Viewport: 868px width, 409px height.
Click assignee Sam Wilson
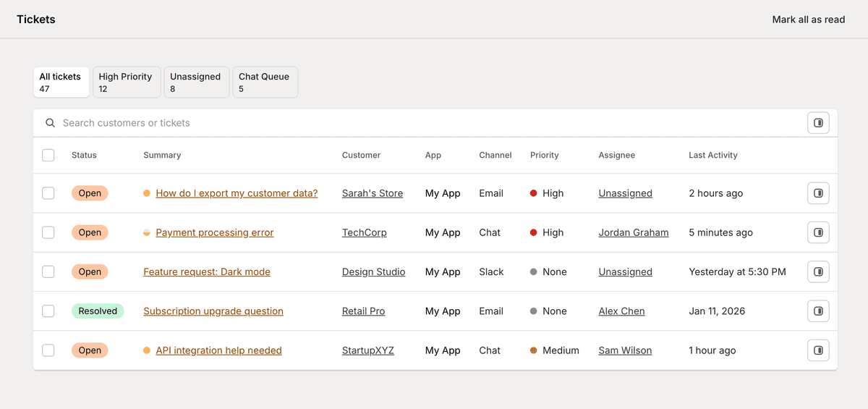[x=626, y=350]
